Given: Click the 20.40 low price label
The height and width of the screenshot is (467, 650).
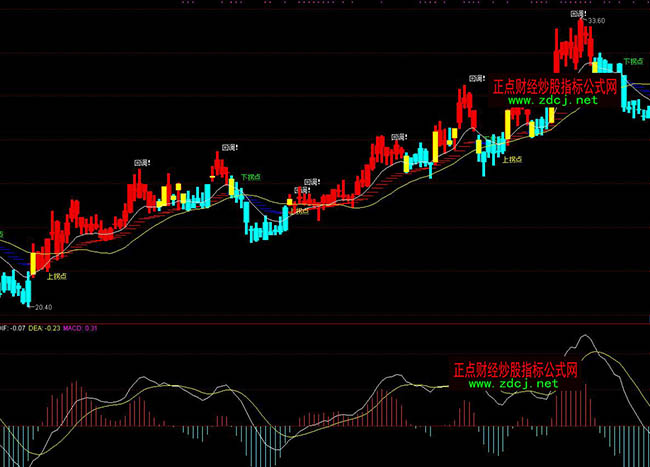Looking at the screenshot, I should click(x=42, y=307).
